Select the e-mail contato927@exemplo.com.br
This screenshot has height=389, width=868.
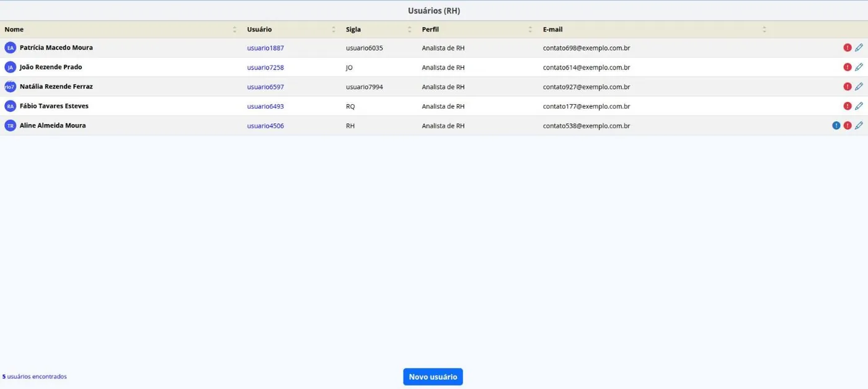tap(587, 87)
